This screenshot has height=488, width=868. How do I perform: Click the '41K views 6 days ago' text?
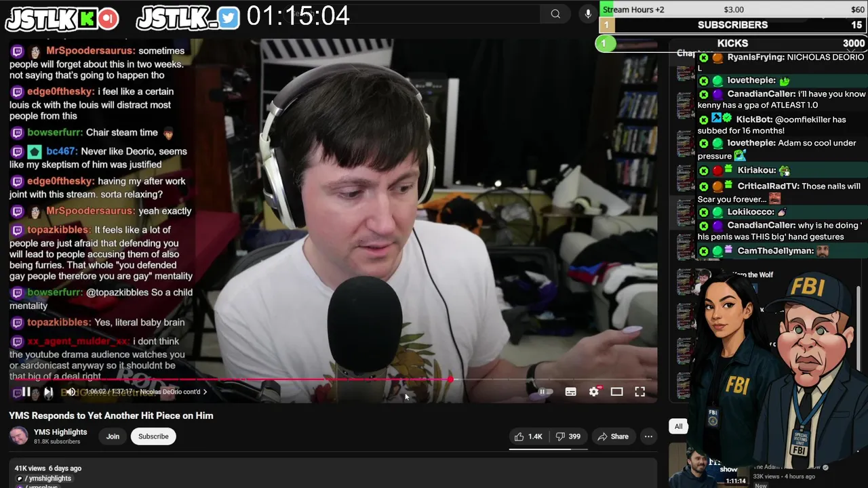pyautogui.click(x=48, y=468)
